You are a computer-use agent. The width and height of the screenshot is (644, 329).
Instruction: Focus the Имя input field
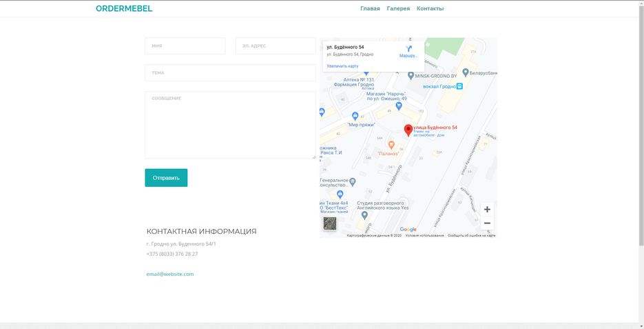click(x=185, y=46)
